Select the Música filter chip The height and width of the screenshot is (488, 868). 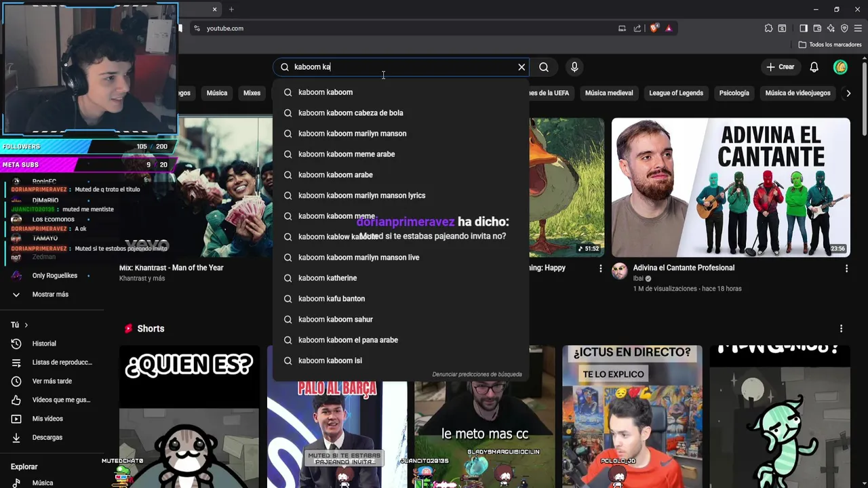tap(217, 93)
